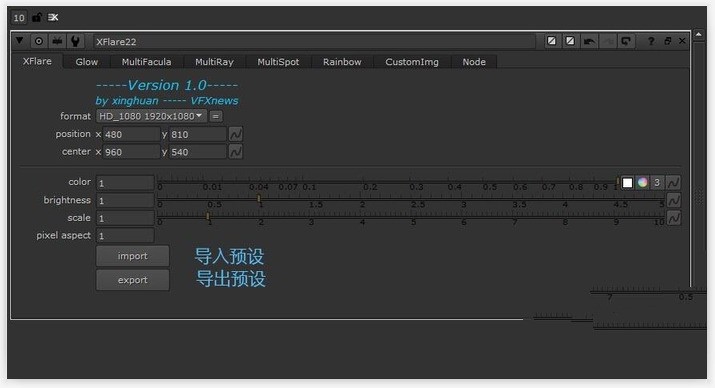This screenshot has width=715, height=388.
Task: Click the position y field 810
Action: click(198, 135)
